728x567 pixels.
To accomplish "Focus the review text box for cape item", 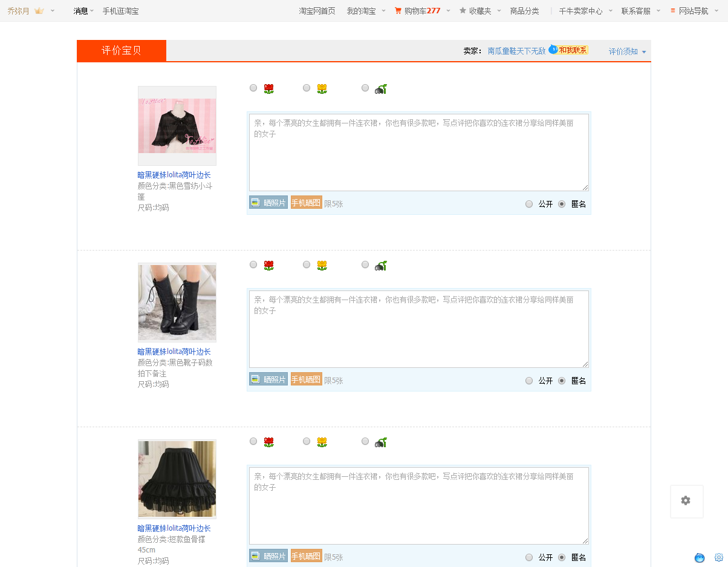I will (419, 152).
